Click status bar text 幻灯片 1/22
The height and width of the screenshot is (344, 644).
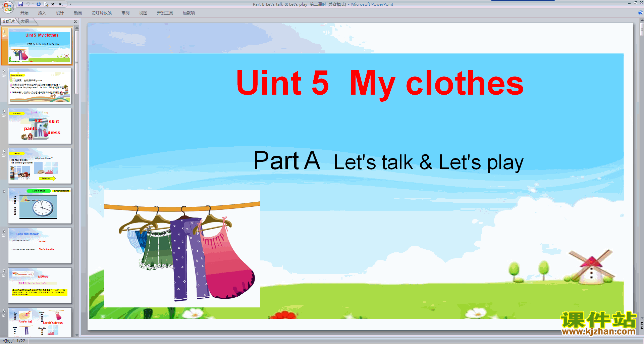point(14,341)
